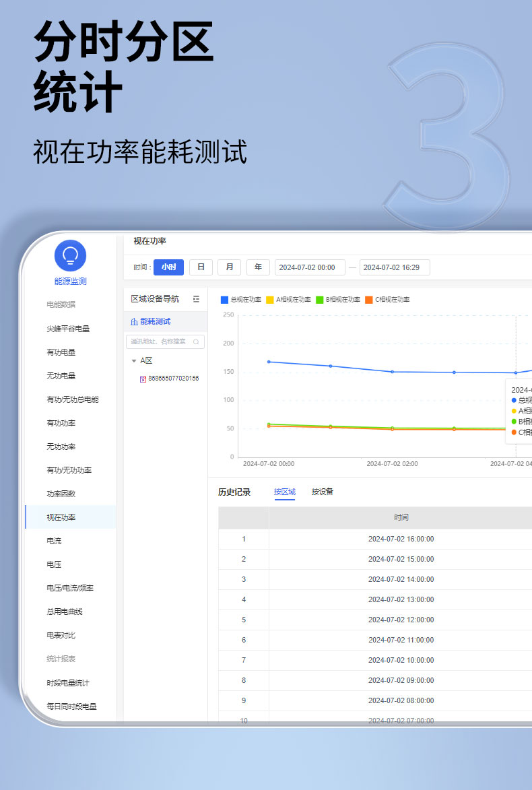The height and width of the screenshot is (790, 532).
Task: Open start date field 2024-07-02 00:00
Action: point(310,267)
